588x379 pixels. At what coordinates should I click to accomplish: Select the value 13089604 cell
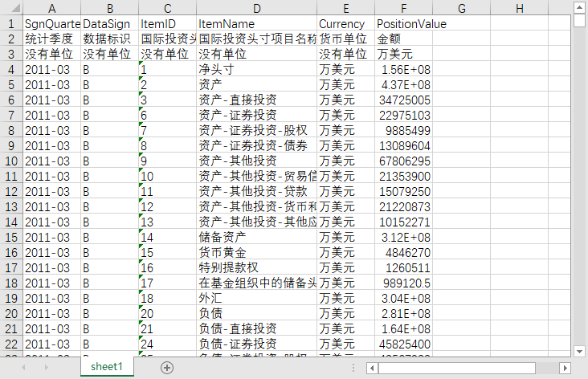tap(403, 146)
